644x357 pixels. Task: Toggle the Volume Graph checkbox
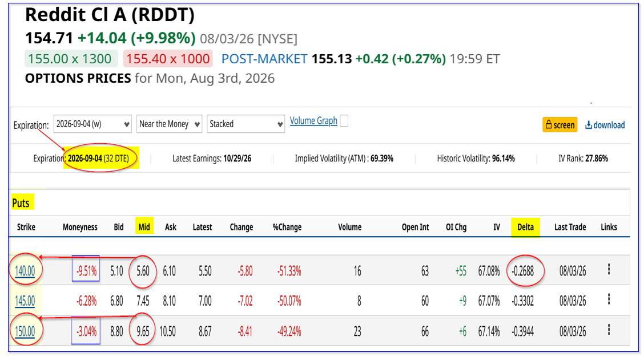pyautogui.click(x=344, y=121)
